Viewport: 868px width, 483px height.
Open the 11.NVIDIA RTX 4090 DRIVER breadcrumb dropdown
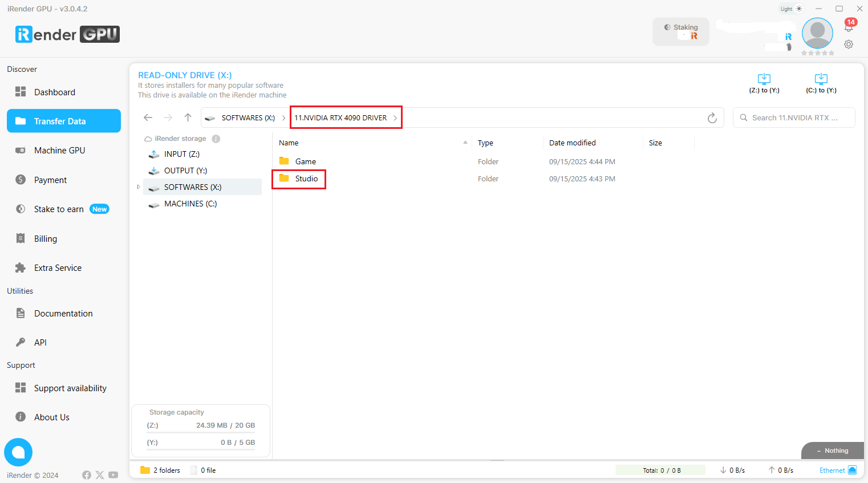coord(395,117)
